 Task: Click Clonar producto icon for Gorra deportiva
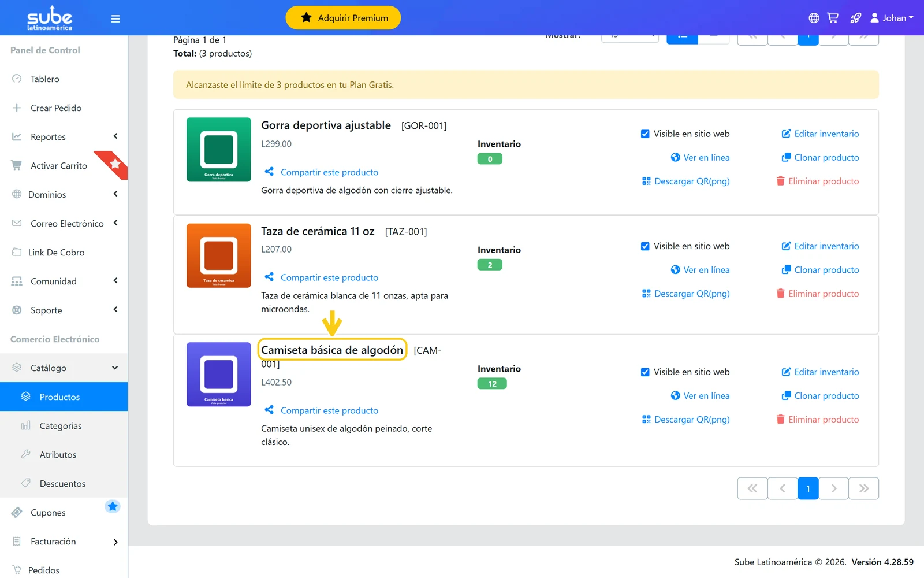tap(786, 157)
